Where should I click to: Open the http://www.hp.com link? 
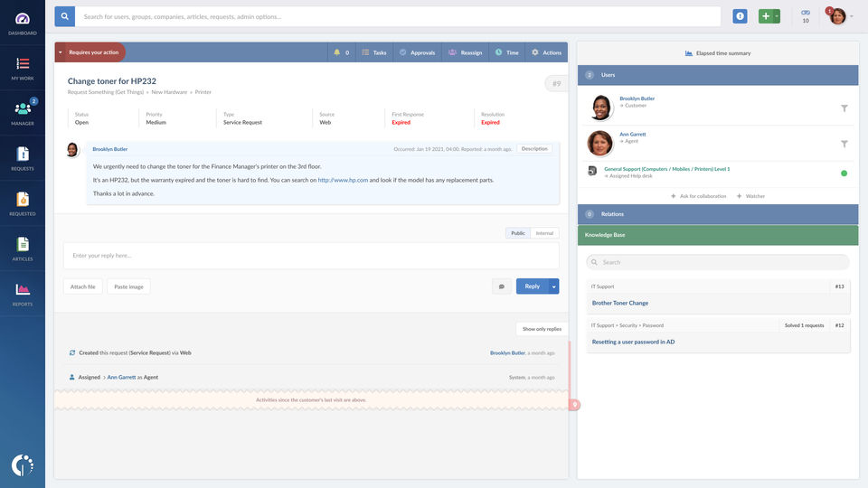343,180
